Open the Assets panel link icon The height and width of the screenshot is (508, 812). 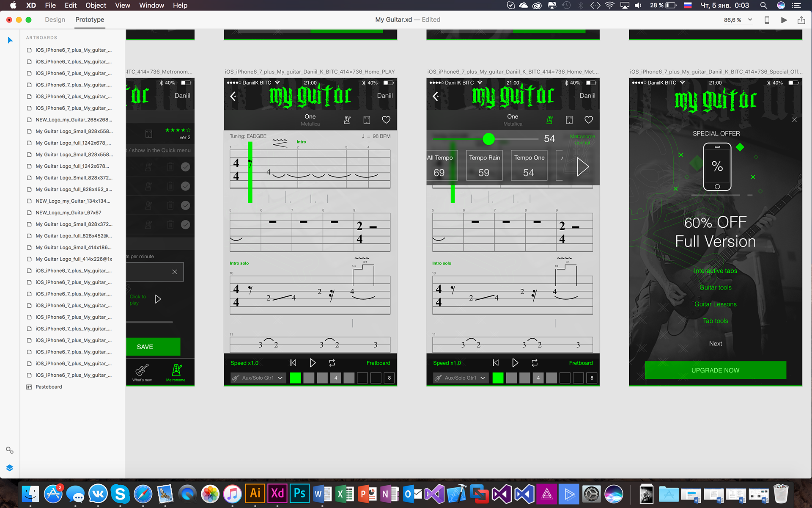pos(10,450)
